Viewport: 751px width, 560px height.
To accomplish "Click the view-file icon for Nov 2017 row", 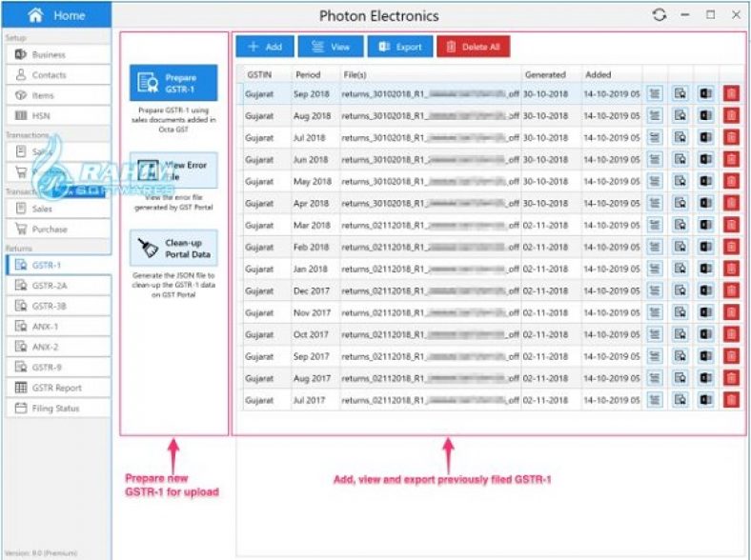I will [680, 312].
